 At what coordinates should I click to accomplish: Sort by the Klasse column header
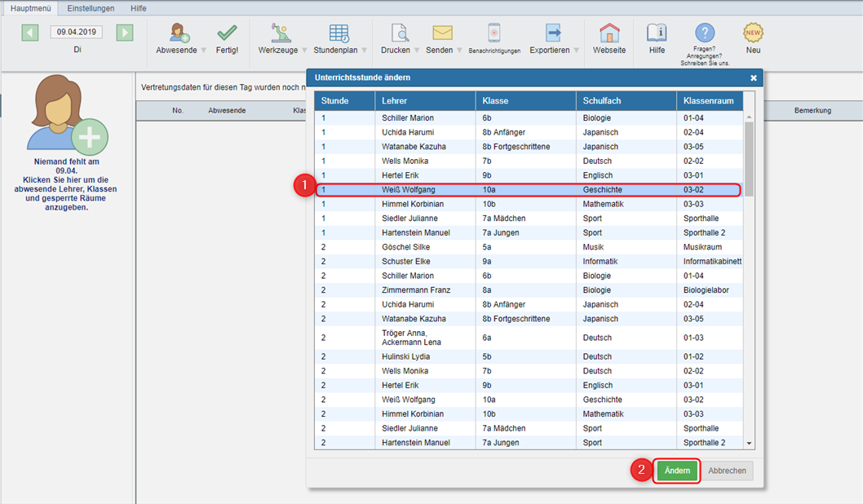[x=525, y=100]
